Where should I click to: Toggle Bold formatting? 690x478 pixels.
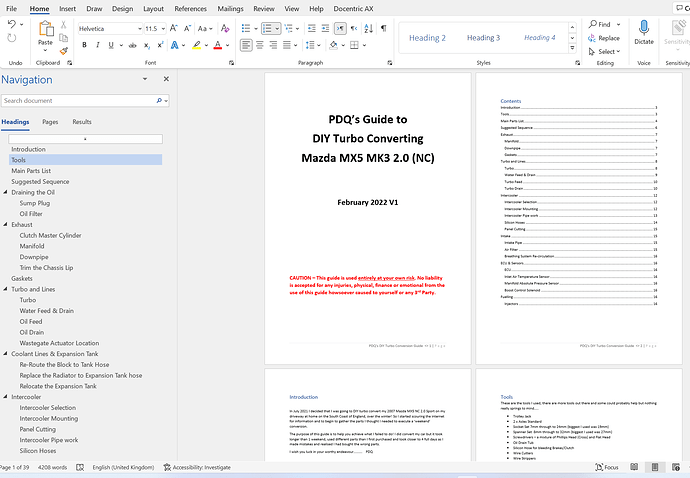click(84, 45)
